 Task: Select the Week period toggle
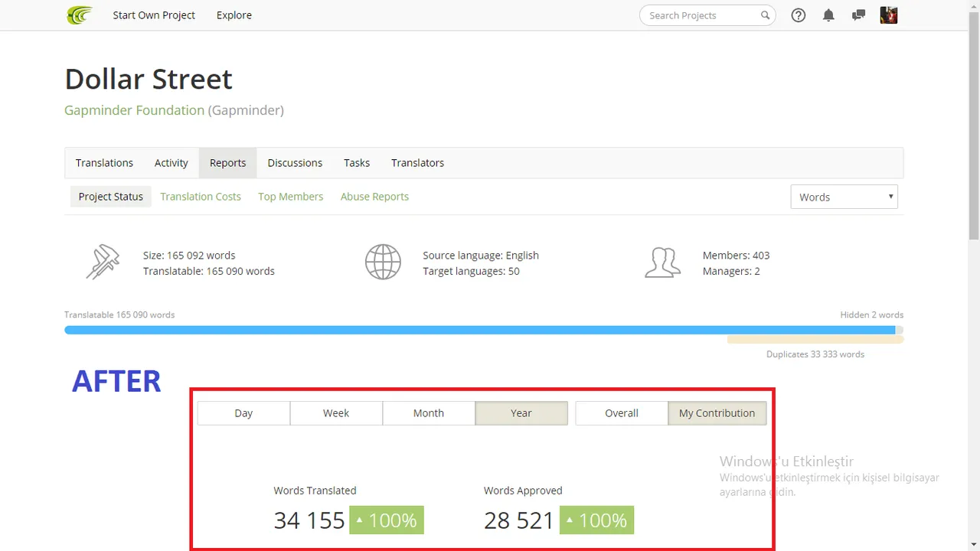tap(336, 413)
